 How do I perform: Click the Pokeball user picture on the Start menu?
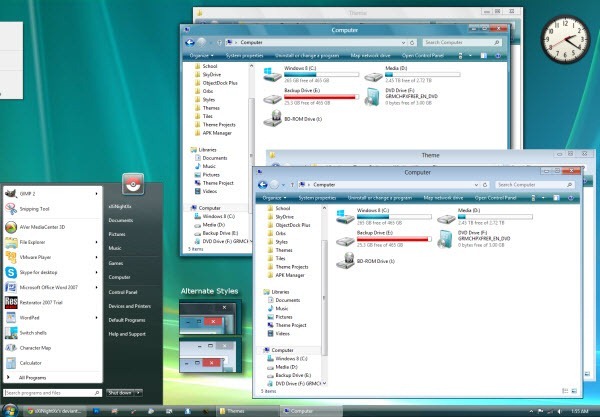pos(133,184)
